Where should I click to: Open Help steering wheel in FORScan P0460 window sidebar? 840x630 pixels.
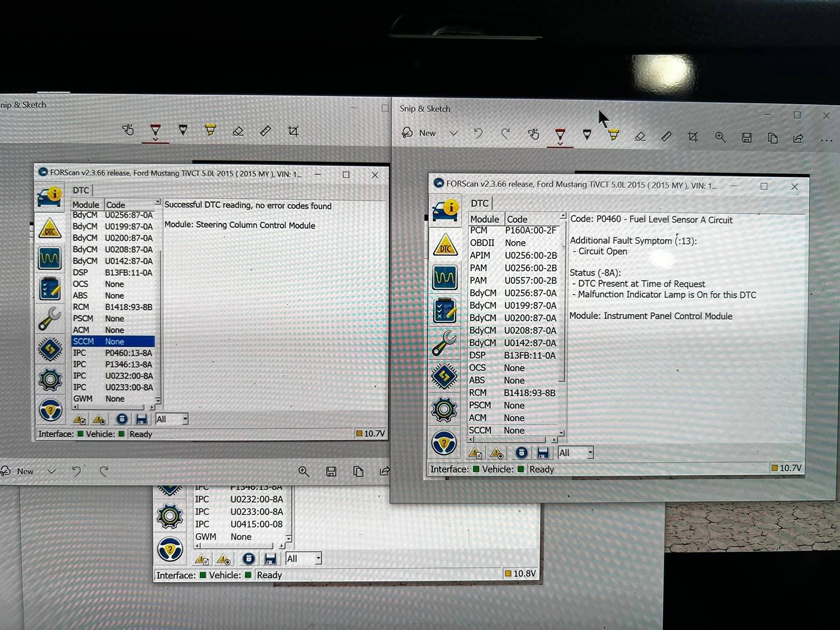tap(444, 442)
